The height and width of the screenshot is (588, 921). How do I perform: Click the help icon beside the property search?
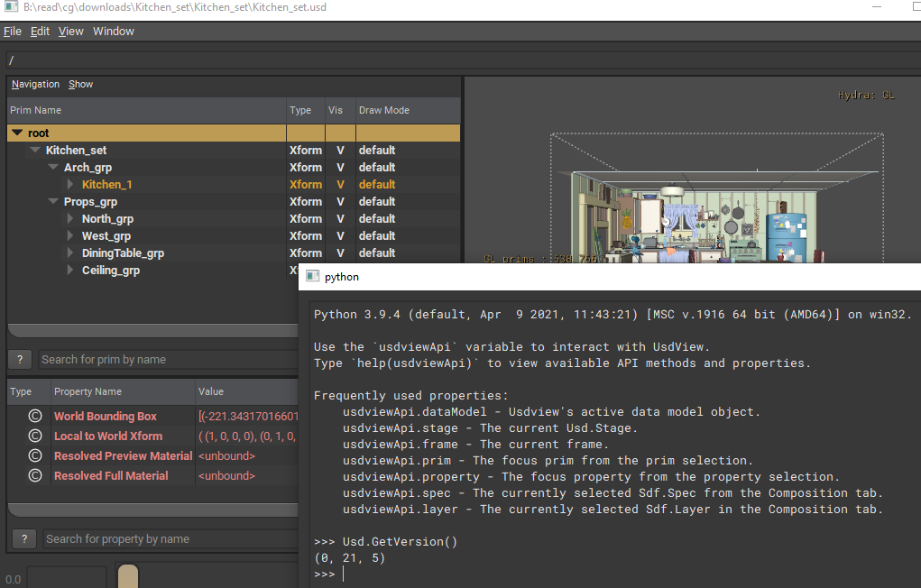coord(23,538)
